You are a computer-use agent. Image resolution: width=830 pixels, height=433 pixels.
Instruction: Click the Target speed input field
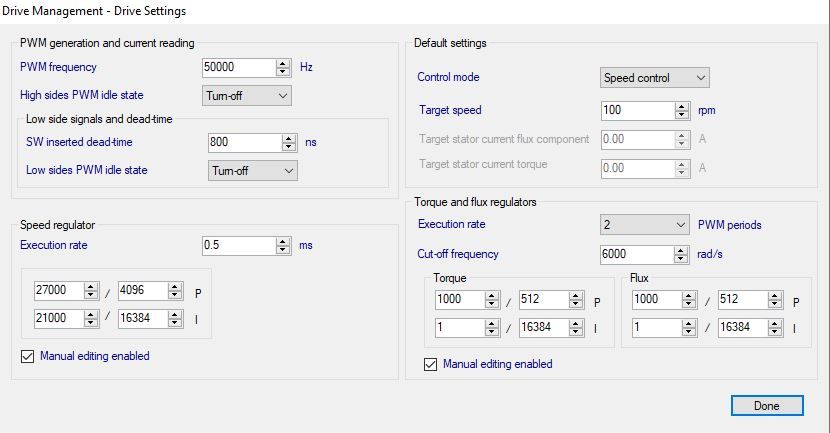[638, 111]
